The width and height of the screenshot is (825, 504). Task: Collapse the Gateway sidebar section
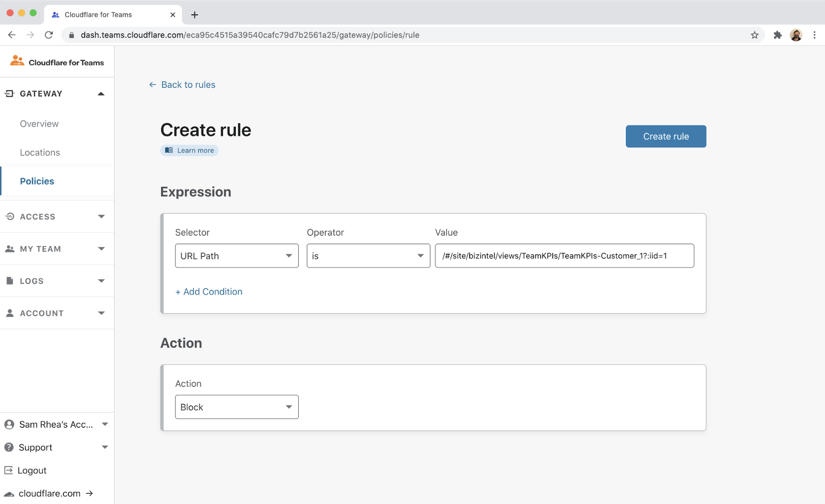tap(101, 94)
